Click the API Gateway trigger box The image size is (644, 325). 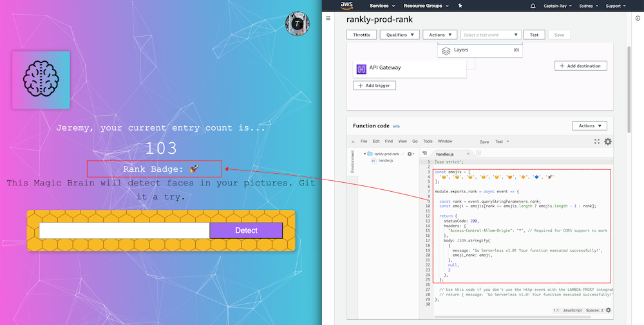coord(410,70)
